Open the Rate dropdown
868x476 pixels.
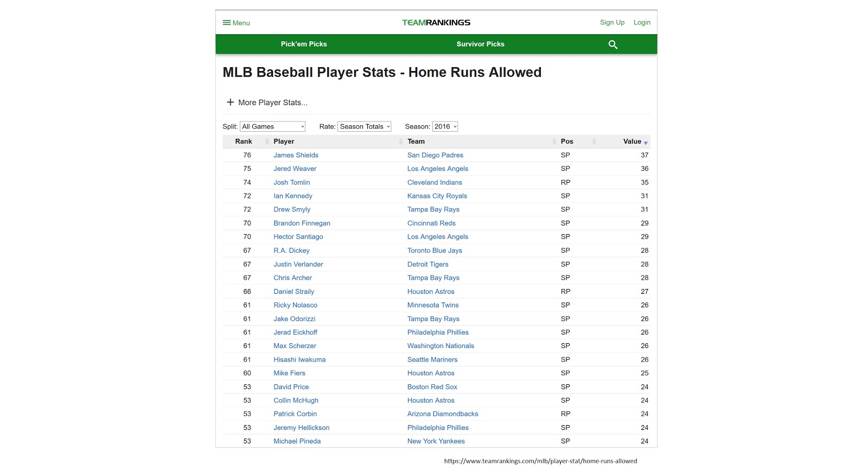point(365,126)
